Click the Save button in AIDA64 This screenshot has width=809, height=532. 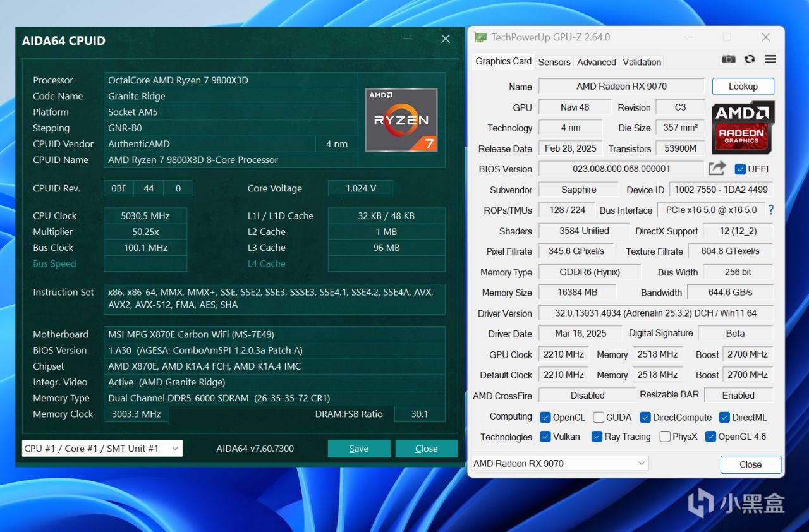click(x=359, y=449)
